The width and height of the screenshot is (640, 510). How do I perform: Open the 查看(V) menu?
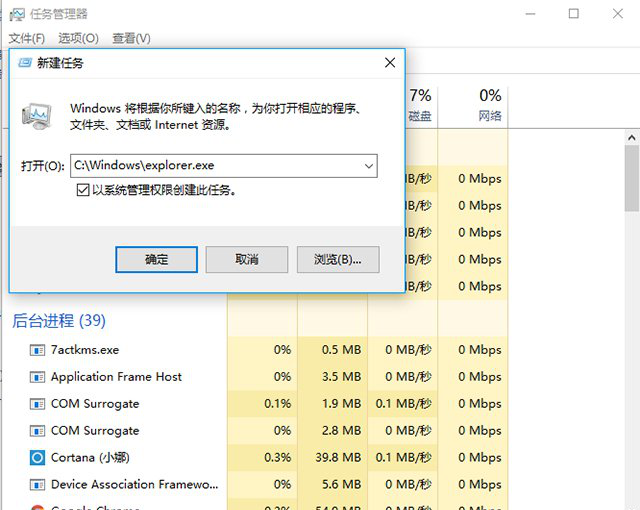click(131, 38)
